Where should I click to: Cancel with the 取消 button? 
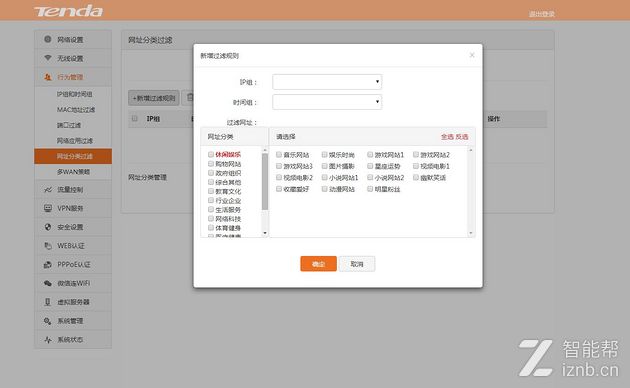tap(357, 264)
